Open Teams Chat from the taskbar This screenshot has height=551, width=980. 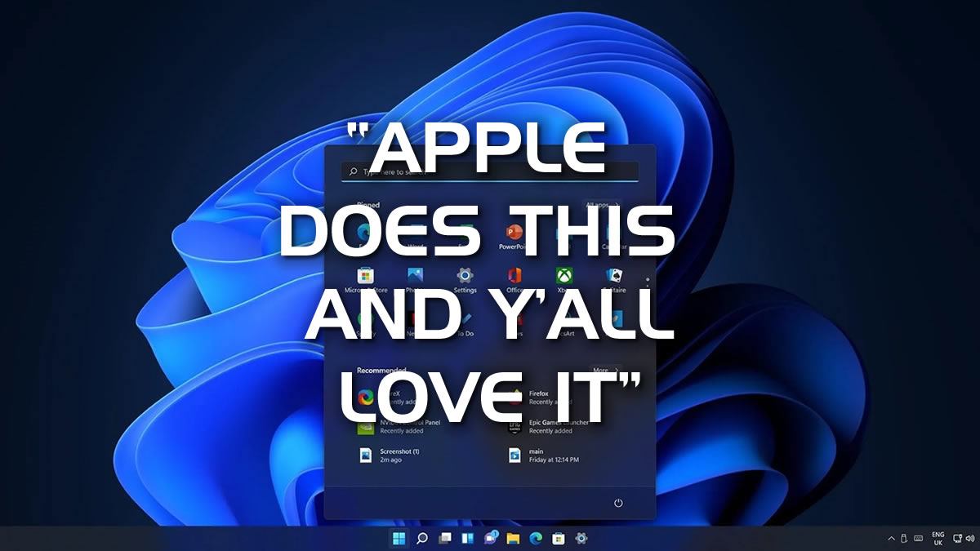pyautogui.click(x=491, y=538)
